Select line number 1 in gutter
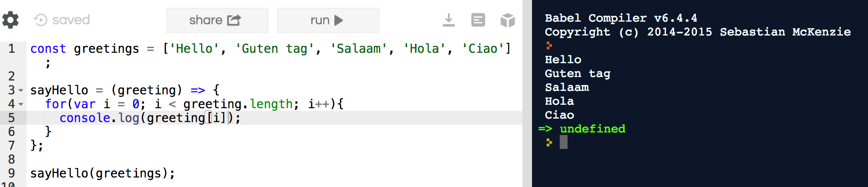This screenshot has height=187, width=868. tap(11, 48)
